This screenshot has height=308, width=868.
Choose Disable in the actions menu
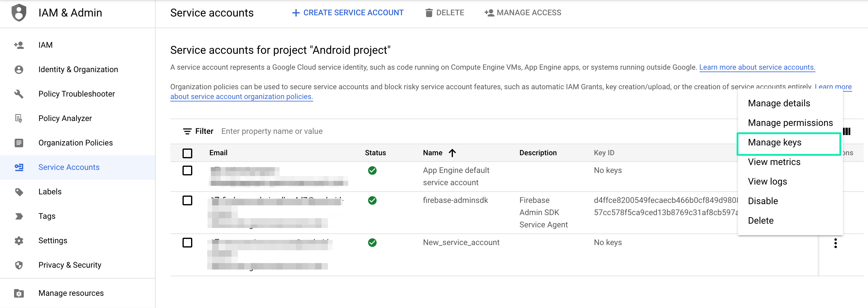790,201
